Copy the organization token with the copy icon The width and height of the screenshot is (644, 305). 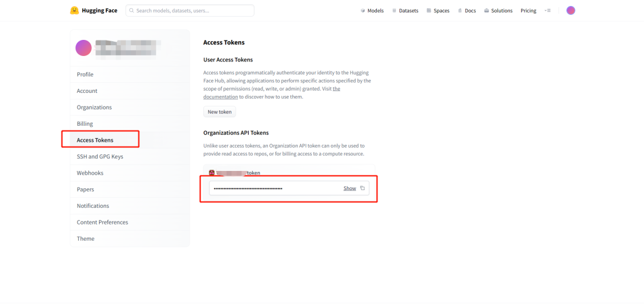point(363,188)
